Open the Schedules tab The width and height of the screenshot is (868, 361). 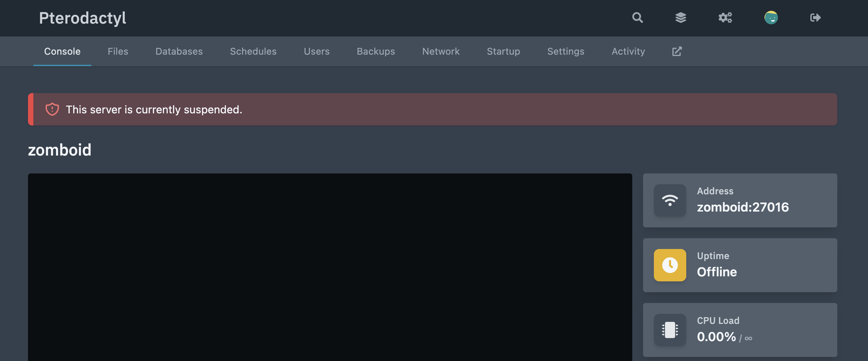pos(253,51)
